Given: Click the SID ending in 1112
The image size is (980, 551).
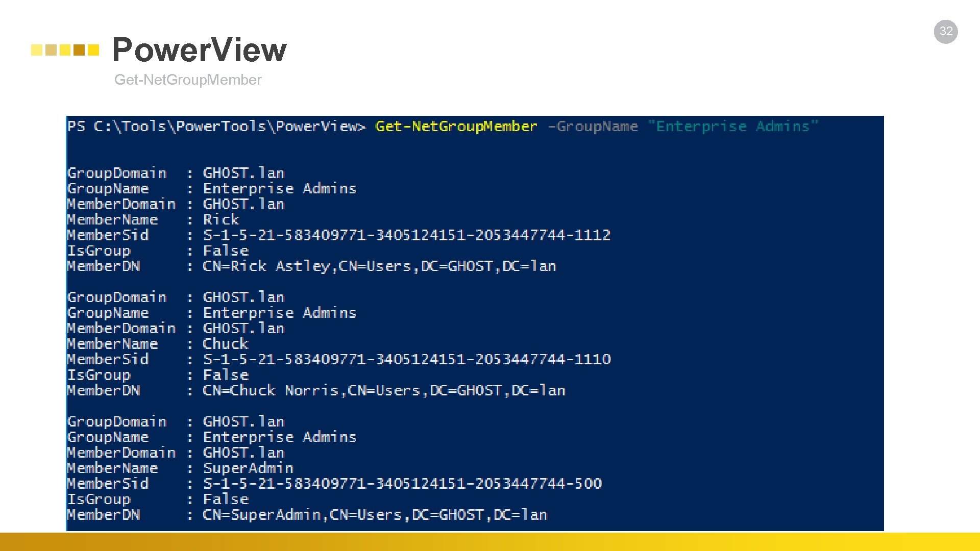Looking at the screenshot, I should 406,235.
